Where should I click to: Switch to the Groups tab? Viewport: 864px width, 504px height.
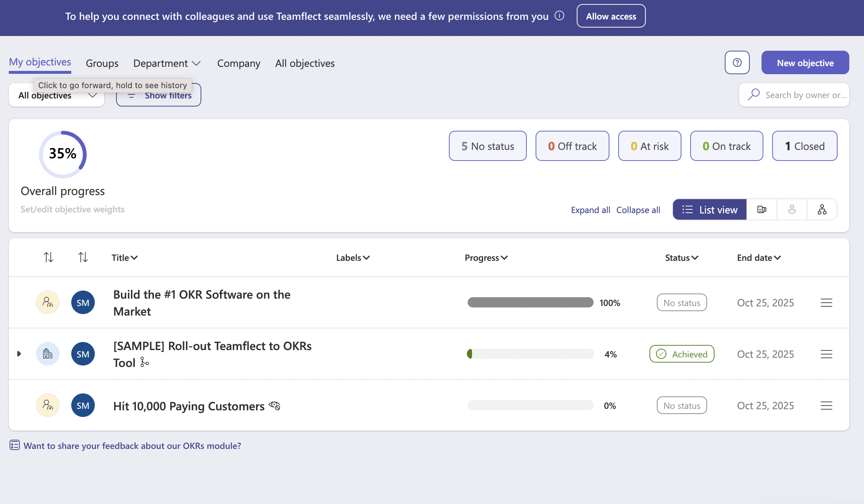click(102, 63)
